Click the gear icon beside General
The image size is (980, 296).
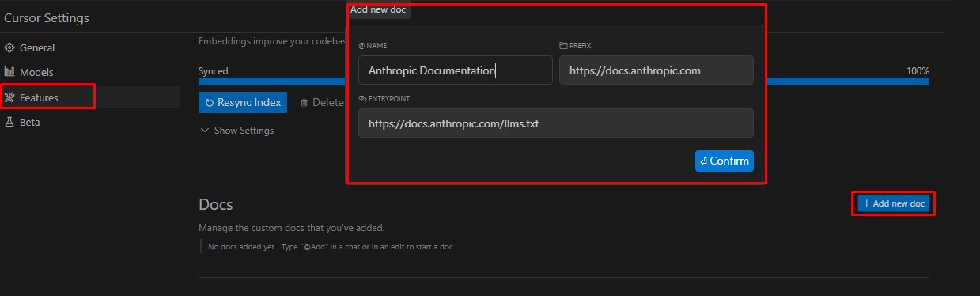click(10, 47)
